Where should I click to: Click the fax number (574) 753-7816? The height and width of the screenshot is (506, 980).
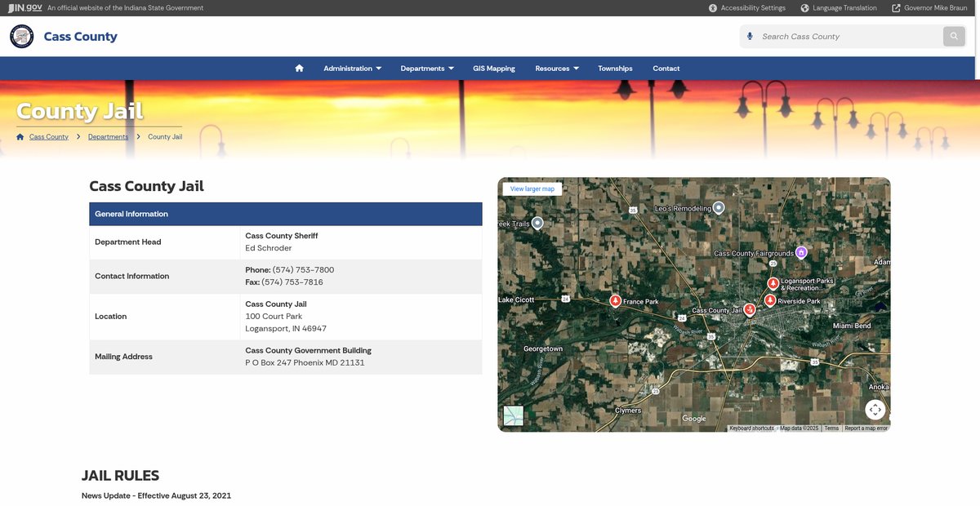(x=292, y=282)
